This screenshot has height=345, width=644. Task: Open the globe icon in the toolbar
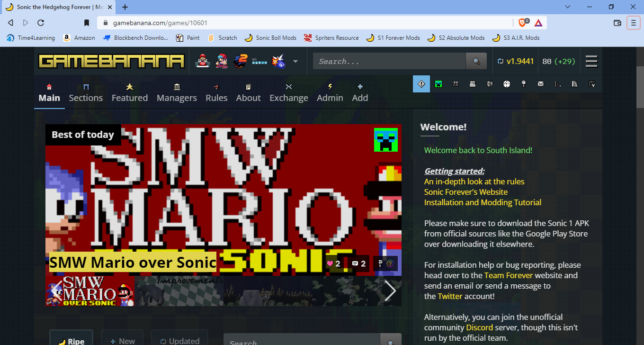[489, 84]
